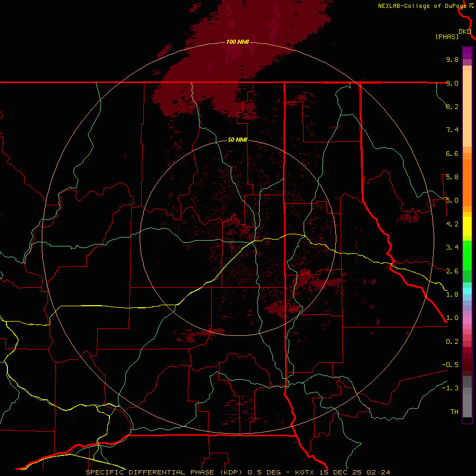476x476 pixels.
Task: Click the 9.0 value on color scale
Action: tap(452, 83)
